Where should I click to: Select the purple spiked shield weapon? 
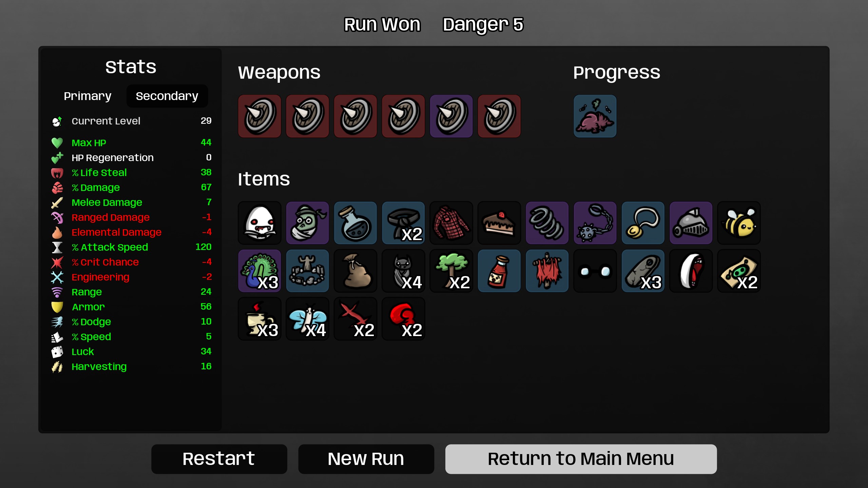(x=451, y=116)
